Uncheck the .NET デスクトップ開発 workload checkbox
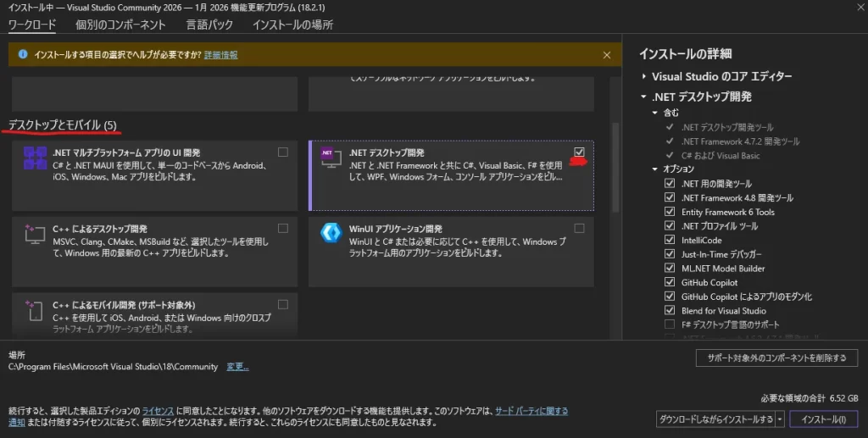868x438 pixels. (x=579, y=152)
